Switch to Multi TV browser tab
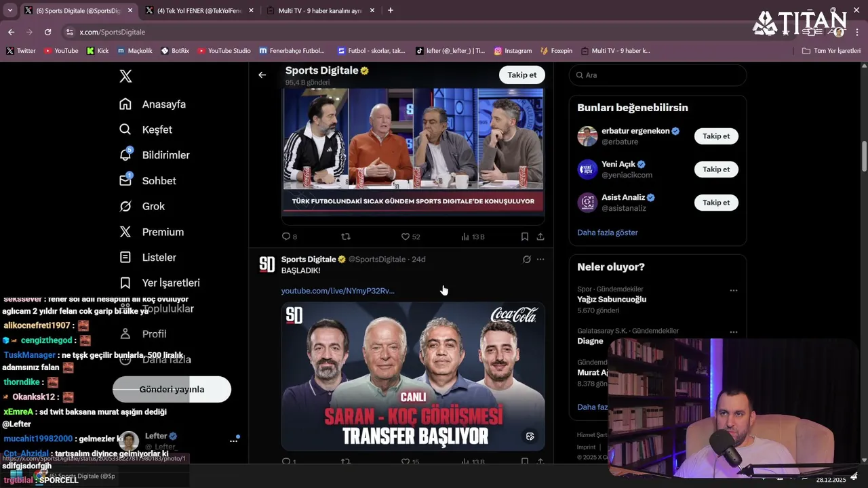The image size is (868, 488). 320,10
